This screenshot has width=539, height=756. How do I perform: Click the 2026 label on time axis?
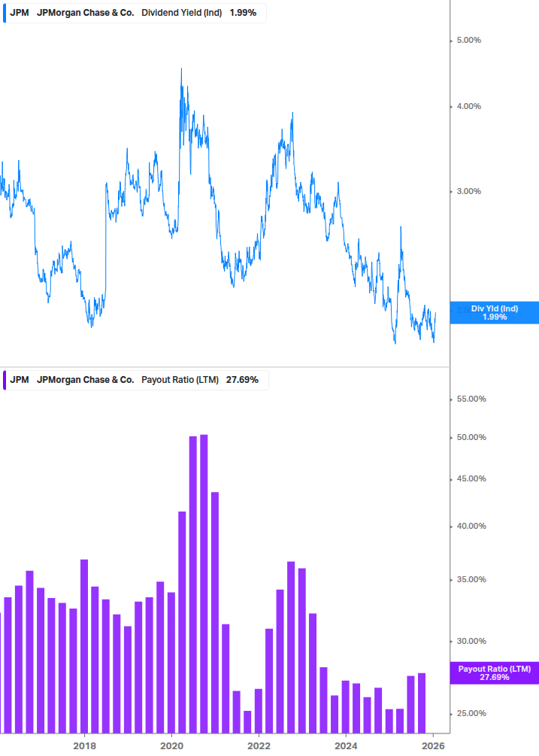point(433,745)
